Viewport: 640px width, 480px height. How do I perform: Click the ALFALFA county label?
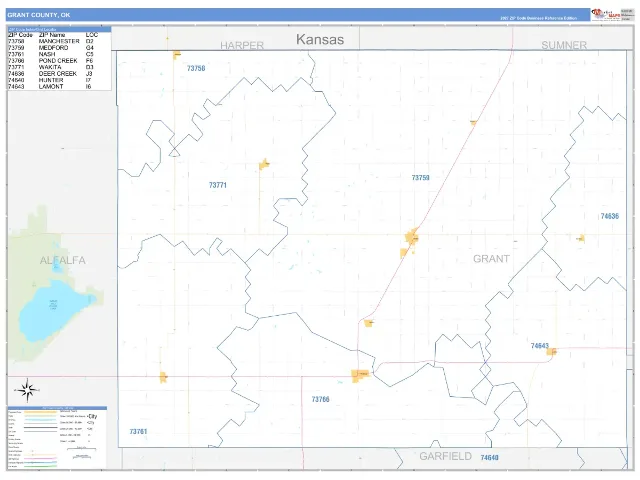tap(63, 260)
